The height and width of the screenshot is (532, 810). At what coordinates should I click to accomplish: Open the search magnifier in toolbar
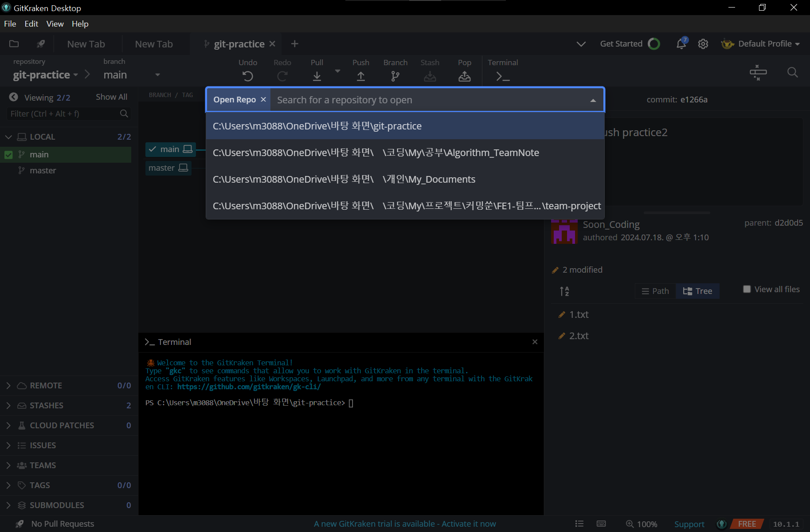(793, 72)
